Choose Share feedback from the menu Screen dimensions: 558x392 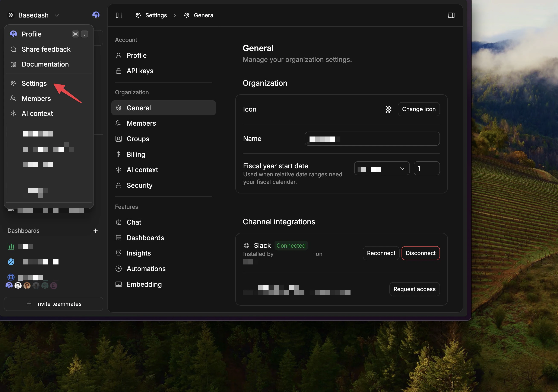click(46, 49)
